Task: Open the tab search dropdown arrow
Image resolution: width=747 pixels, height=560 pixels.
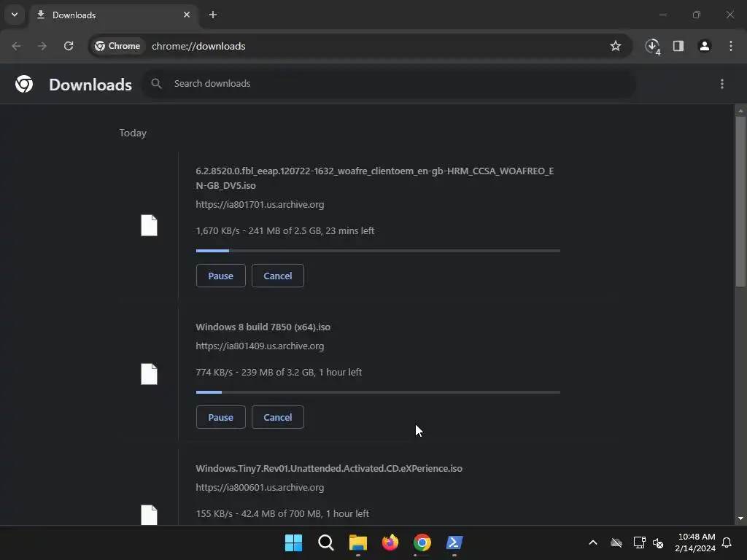Action: (x=15, y=15)
